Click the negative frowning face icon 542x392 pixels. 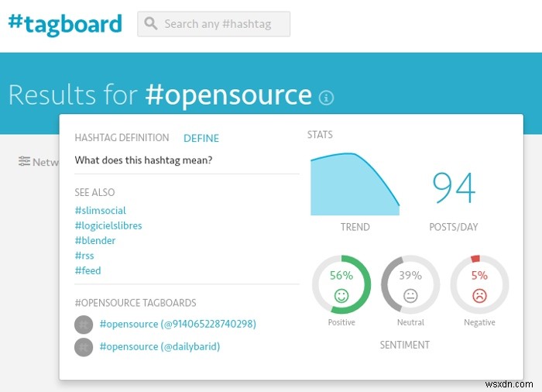479,295
